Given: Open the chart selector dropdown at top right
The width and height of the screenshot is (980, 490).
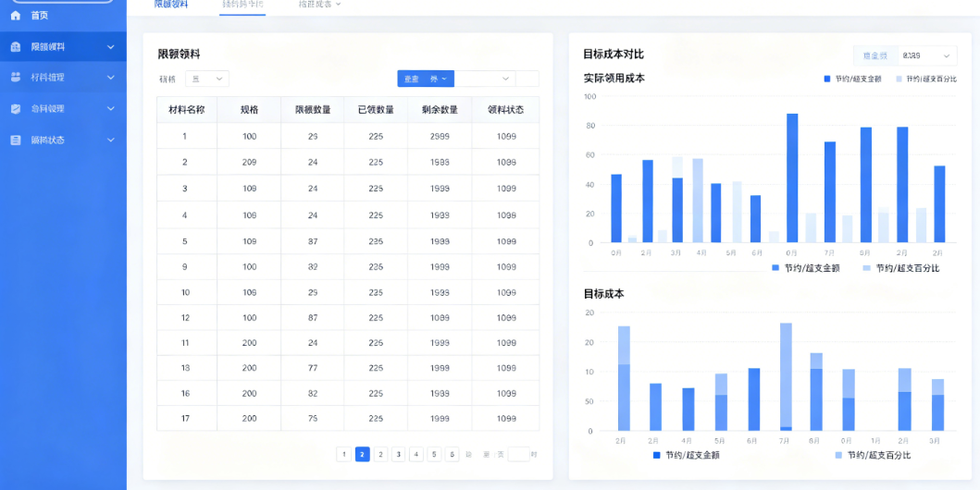Looking at the screenshot, I should point(905,55).
